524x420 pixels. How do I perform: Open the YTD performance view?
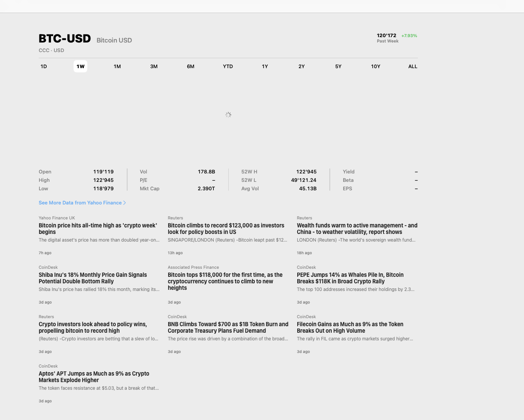(228, 66)
